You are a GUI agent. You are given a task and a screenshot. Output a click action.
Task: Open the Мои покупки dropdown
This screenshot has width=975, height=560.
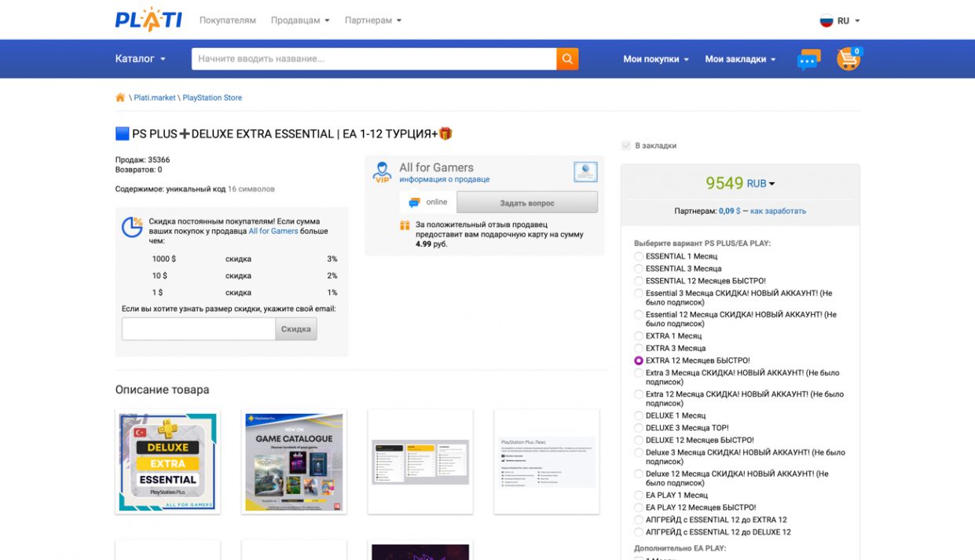tap(656, 59)
